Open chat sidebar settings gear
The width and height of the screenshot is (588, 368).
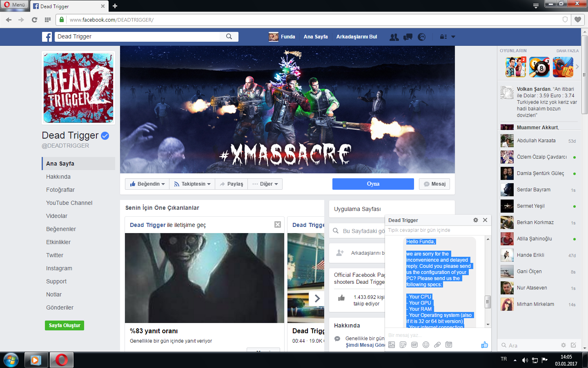563,345
